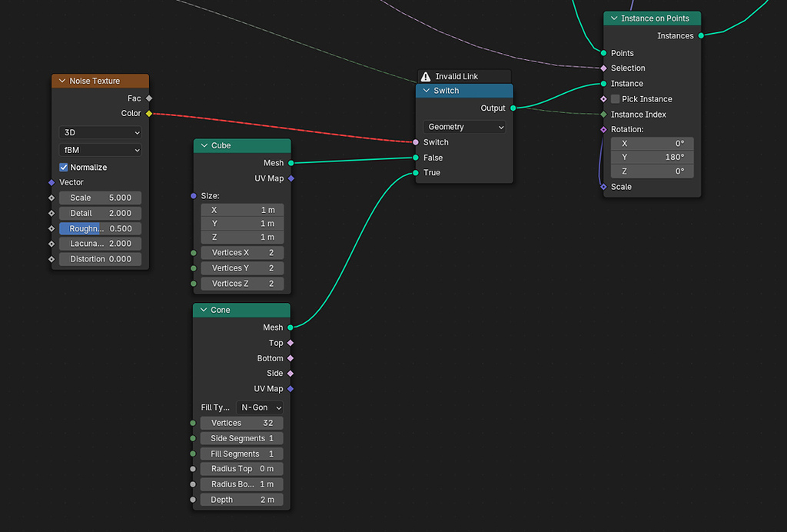Image resolution: width=787 pixels, height=532 pixels.
Task: Click the Instance Index input socket
Action: [604, 115]
